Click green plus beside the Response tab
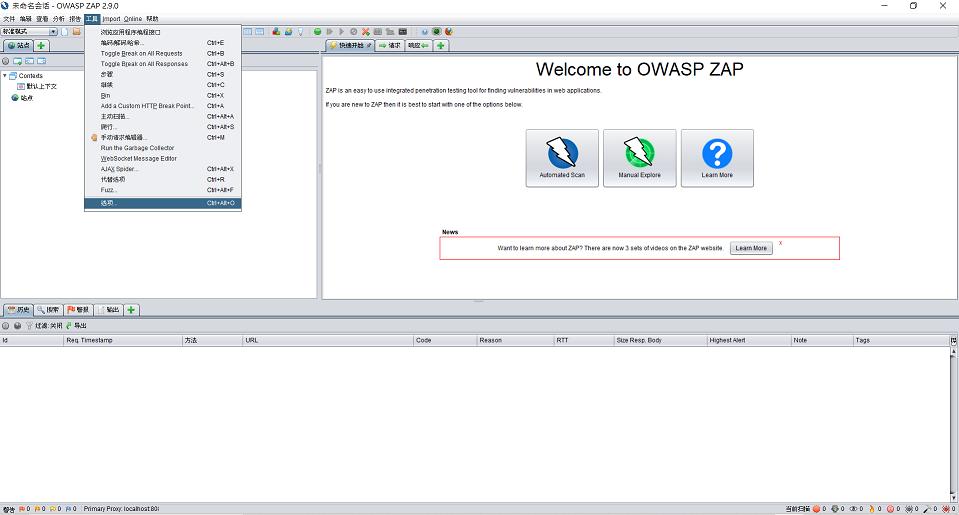Screen dimensions: 959x515 (440, 45)
